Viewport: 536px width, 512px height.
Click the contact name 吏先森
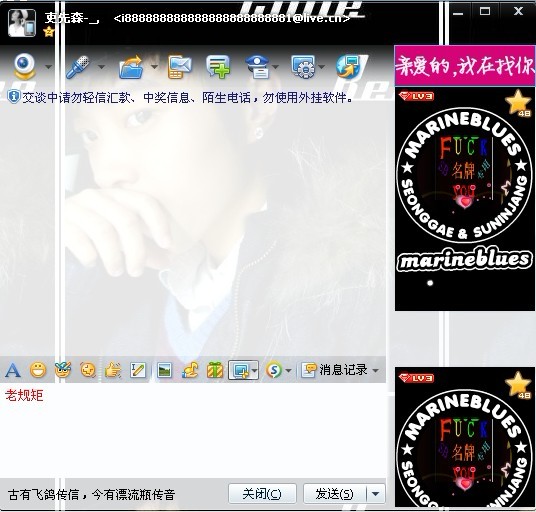pos(71,17)
